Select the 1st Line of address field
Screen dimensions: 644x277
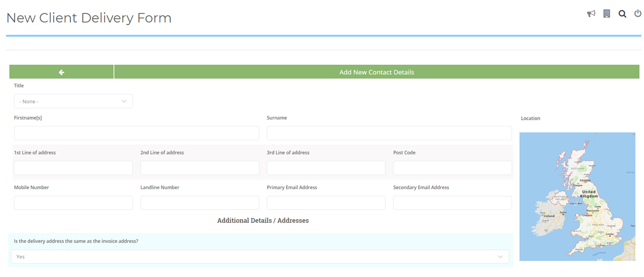pyautogui.click(x=73, y=168)
